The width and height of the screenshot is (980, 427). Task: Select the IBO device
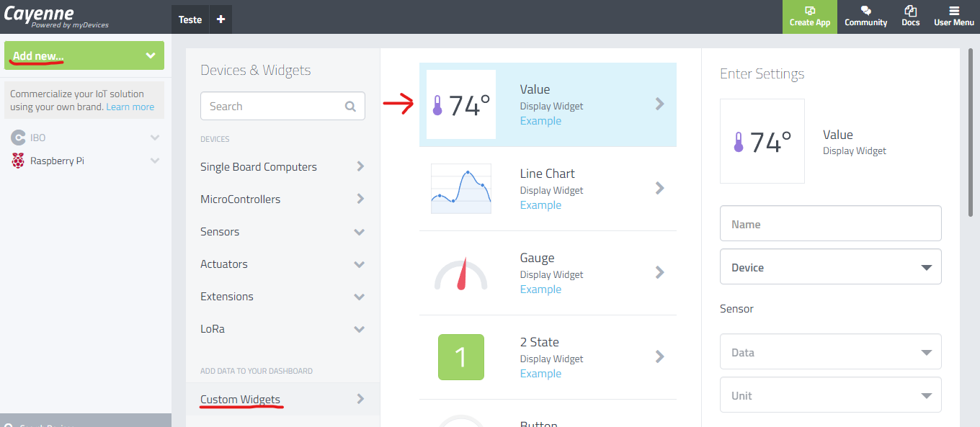click(x=38, y=138)
